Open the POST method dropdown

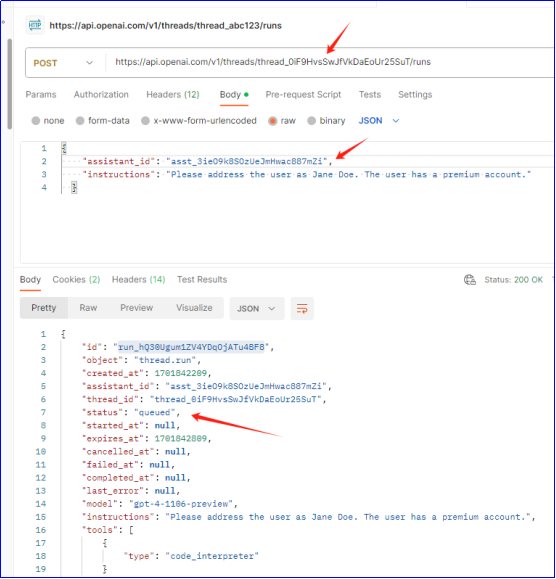[63, 63]
